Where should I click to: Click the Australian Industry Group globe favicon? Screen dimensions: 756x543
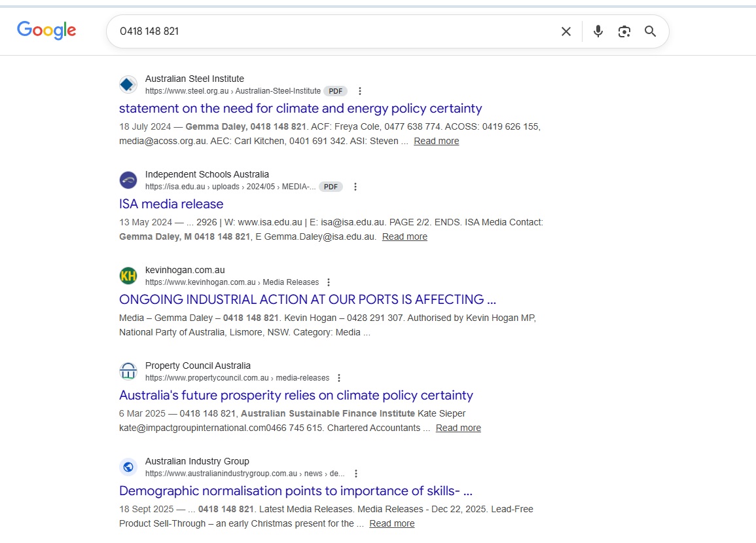pos(128,467)
